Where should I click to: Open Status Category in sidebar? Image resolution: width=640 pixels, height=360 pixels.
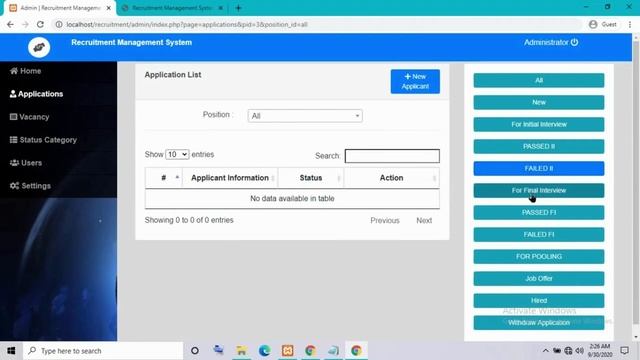[x=43, y=140]
